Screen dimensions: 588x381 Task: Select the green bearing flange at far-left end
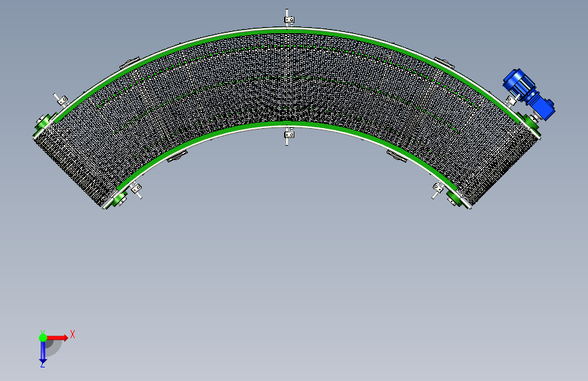[45, 123]
